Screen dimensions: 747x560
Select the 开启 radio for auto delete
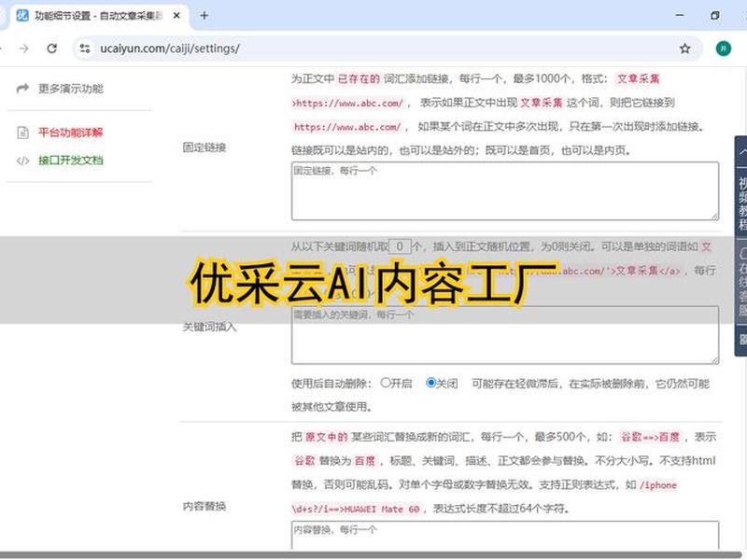click(386, 383)
